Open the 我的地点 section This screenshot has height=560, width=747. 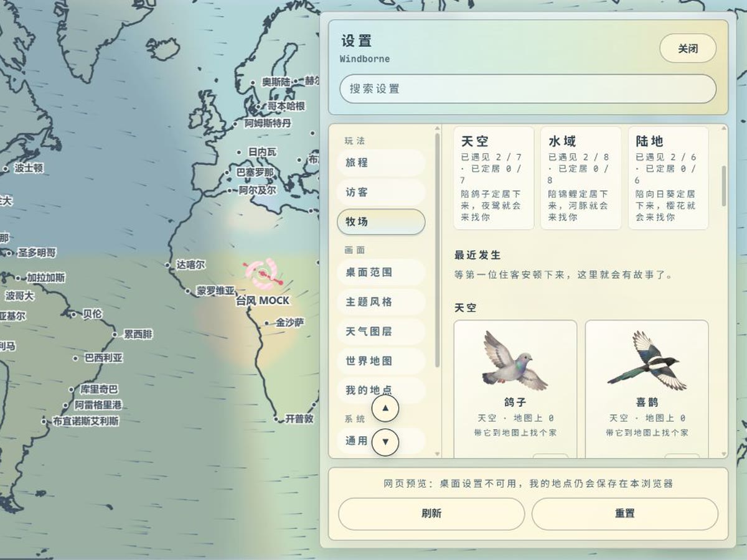pos(381,390)
